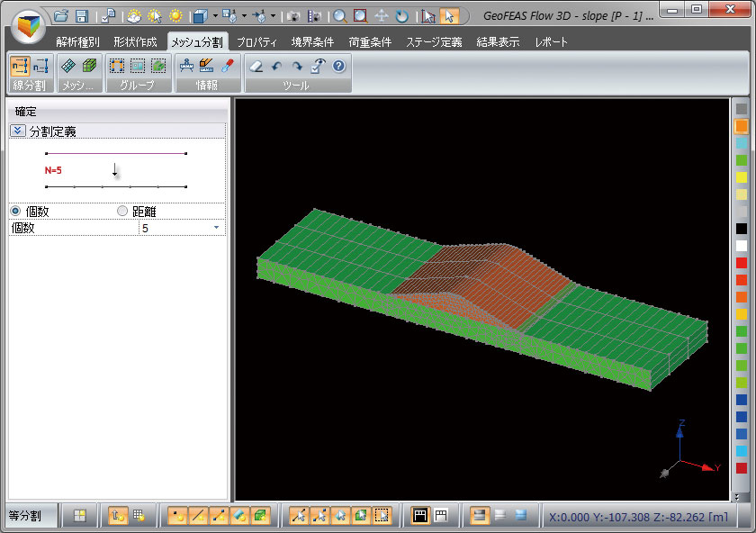
Task: Toggle the line snap icon in bottom toolbar
Action: click(x=199, y=516)
